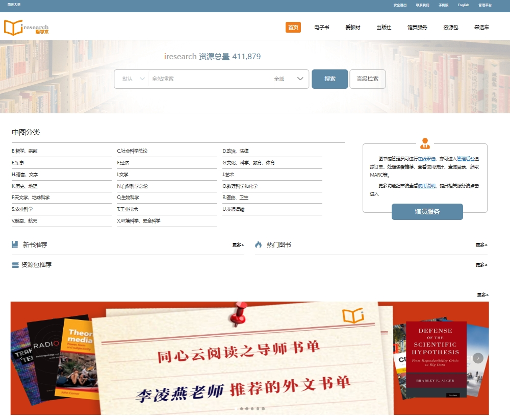
Task: Click the 全站搜索 search input field
Action: tap(209, 79)
